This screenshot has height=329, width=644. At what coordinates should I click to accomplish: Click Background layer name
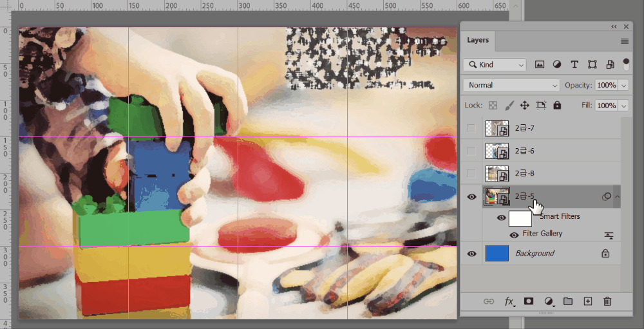535,254
